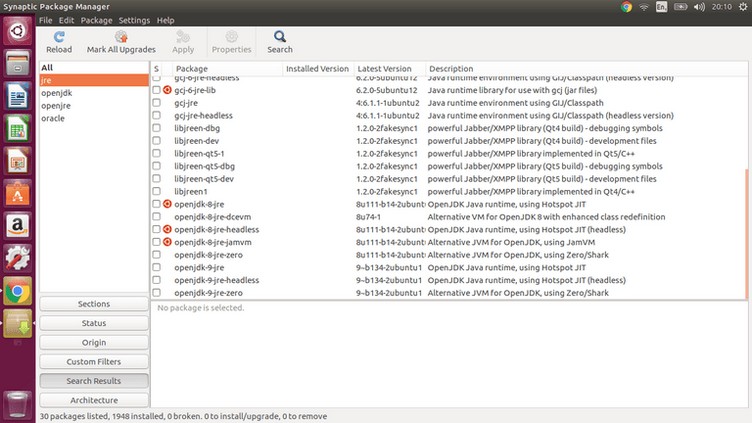Open Ubuntu Dash launcher icon
The height and width of the screenshot is (423, 752).
[18, 31]
